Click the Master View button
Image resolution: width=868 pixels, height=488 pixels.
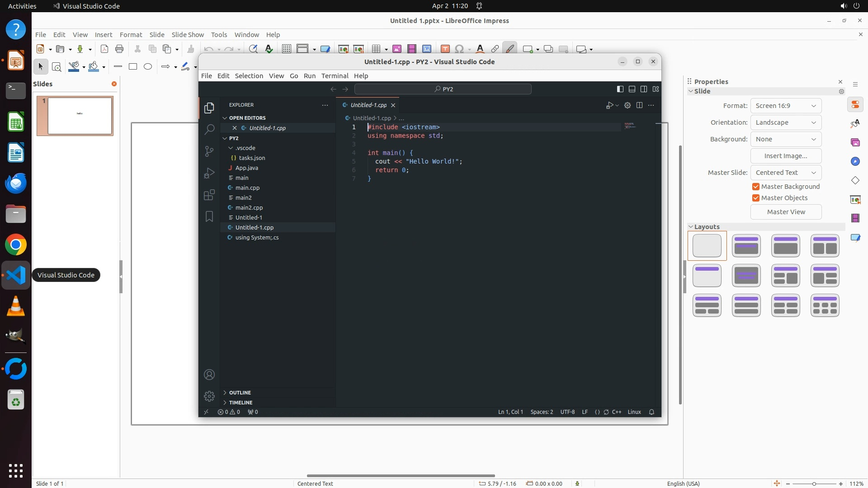(786, 212)
